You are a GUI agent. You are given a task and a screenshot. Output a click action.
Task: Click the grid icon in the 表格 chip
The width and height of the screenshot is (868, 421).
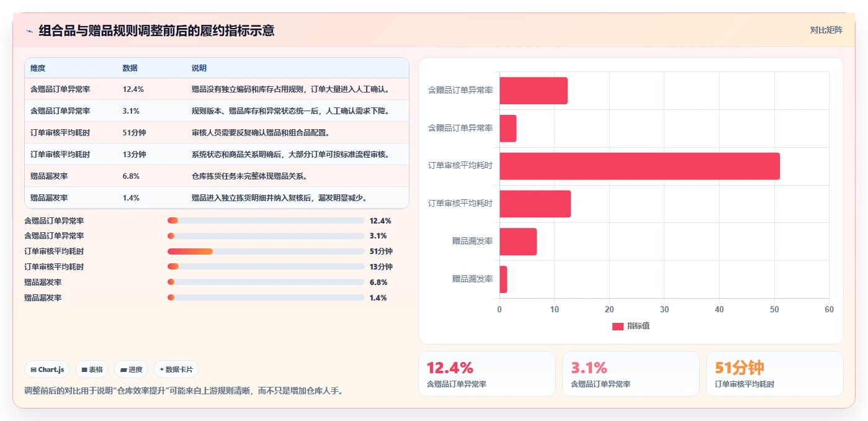tap(84, 369)
